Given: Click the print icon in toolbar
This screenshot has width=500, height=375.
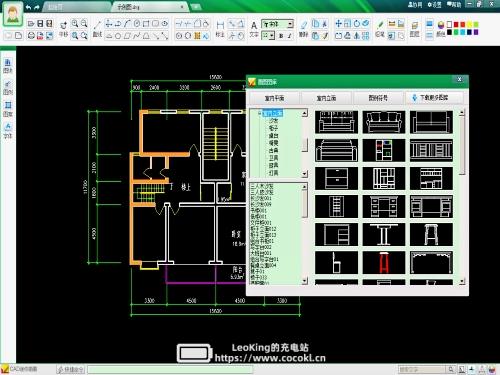Looking at the screenshot, I should 31,35.
